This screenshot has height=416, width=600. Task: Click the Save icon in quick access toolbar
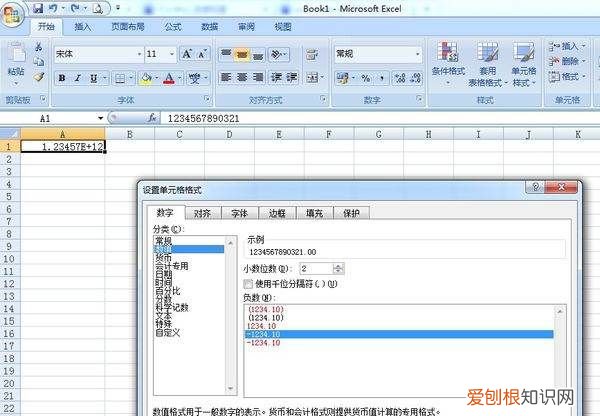(x=35, y=7)
